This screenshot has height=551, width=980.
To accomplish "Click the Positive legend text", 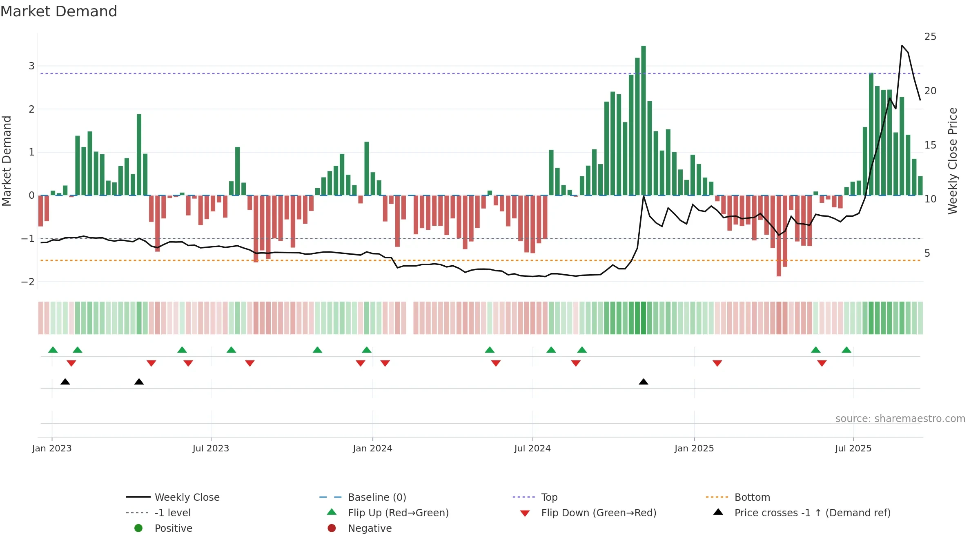I will pos(174,528).
